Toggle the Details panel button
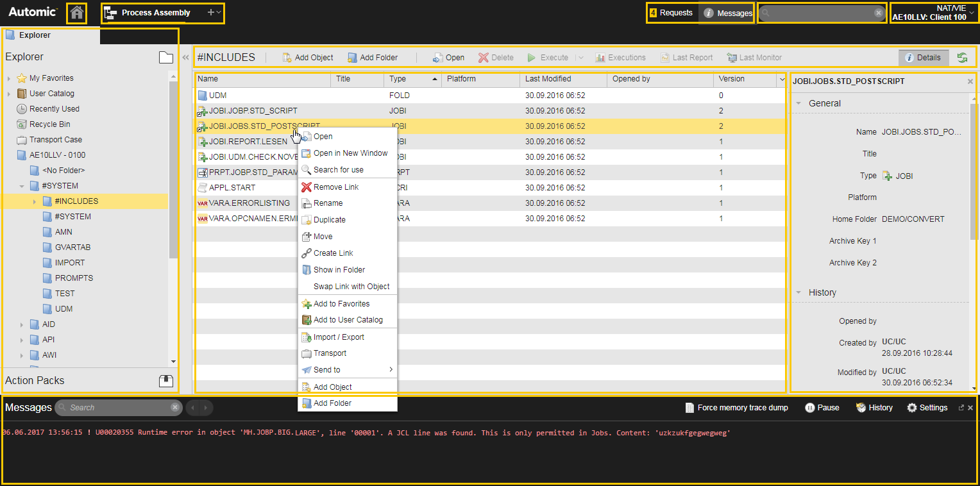Screen dimensions: 980x486 [923, 58]
